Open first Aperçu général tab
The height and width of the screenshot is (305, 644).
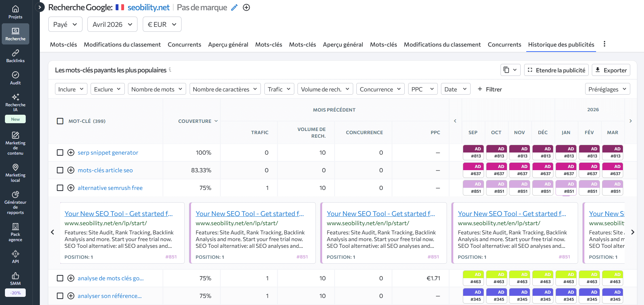(x=228, y=44)
